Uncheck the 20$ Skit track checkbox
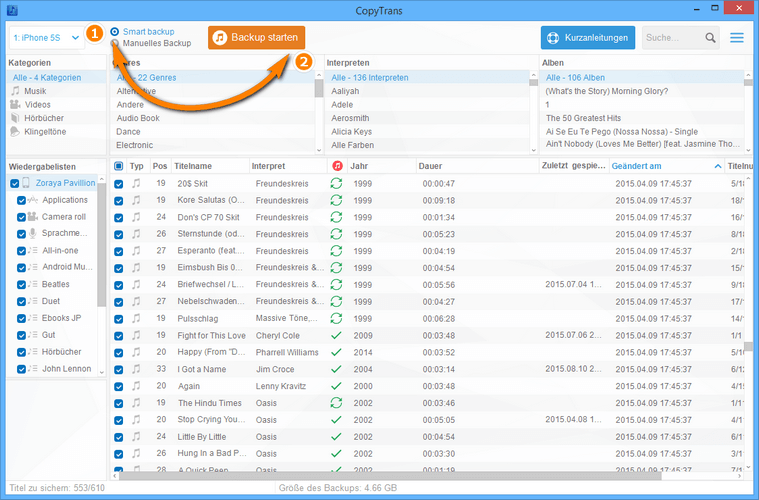This screenshot has width=759, height=500. click(119, 184)
